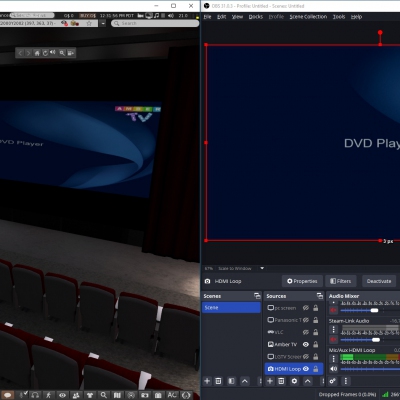Open OBS Tools menu

(339, 17)
